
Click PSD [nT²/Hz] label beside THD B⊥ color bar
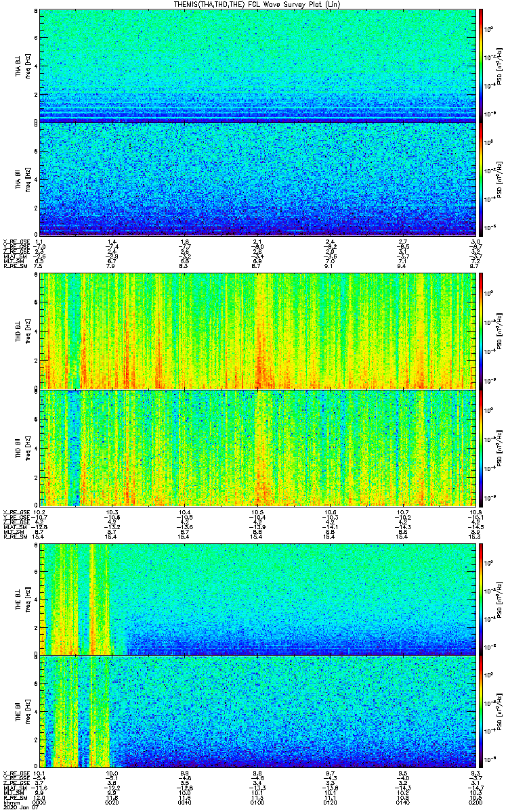501,331
